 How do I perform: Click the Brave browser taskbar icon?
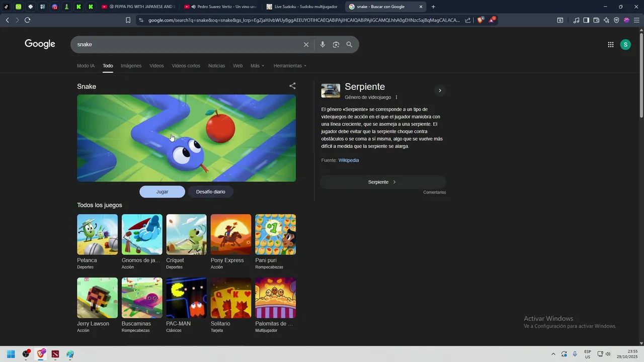point(41,354)
